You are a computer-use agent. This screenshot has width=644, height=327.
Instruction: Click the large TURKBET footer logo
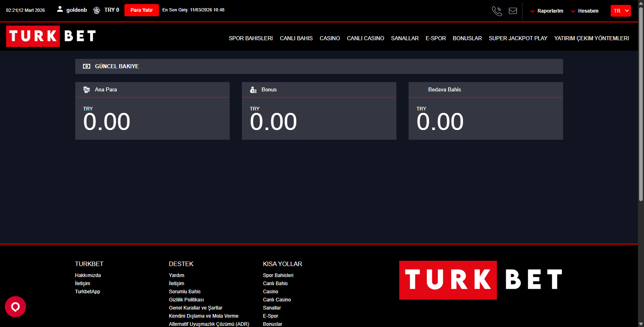tap(481, 280)
